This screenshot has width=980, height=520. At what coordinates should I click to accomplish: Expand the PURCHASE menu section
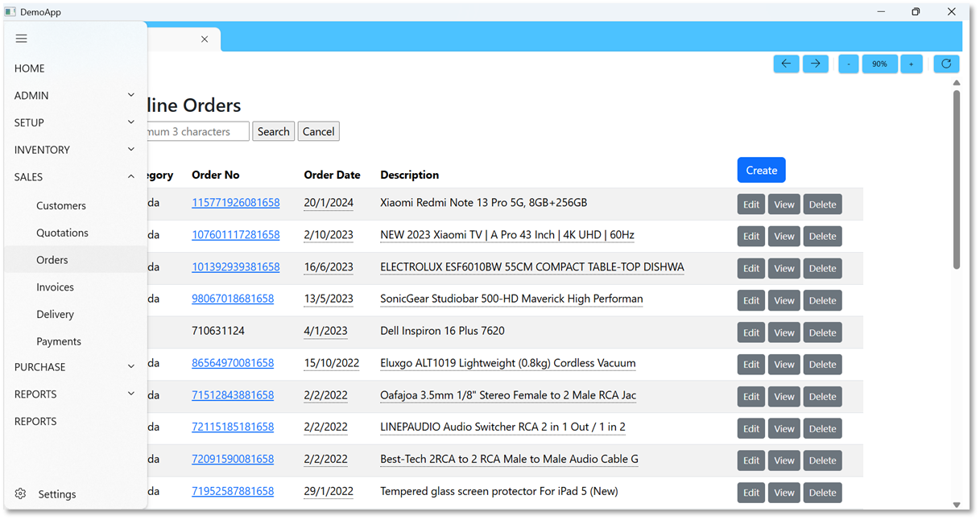tap(74, 367)
